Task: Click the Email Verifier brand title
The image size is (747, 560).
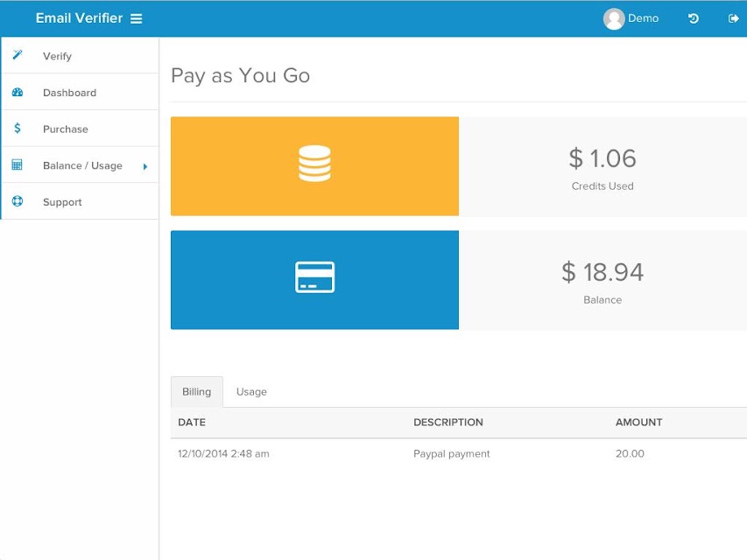Action: click(x=79, y=18)
